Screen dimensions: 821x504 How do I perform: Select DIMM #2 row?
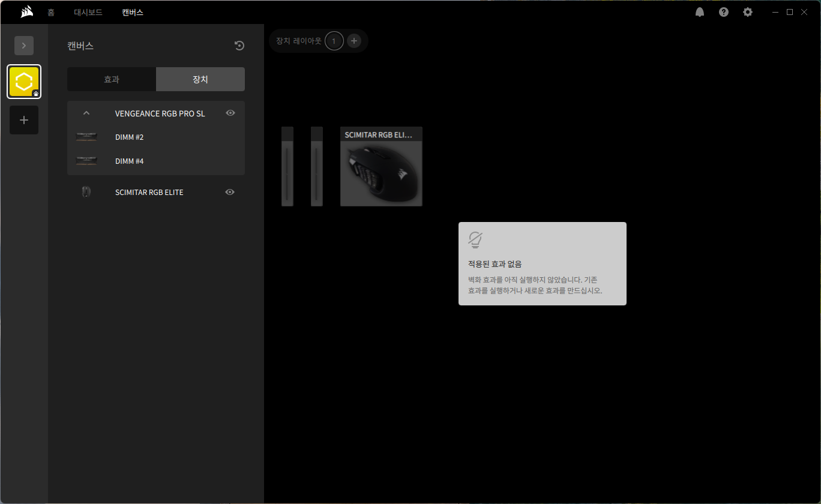[156, 137]
